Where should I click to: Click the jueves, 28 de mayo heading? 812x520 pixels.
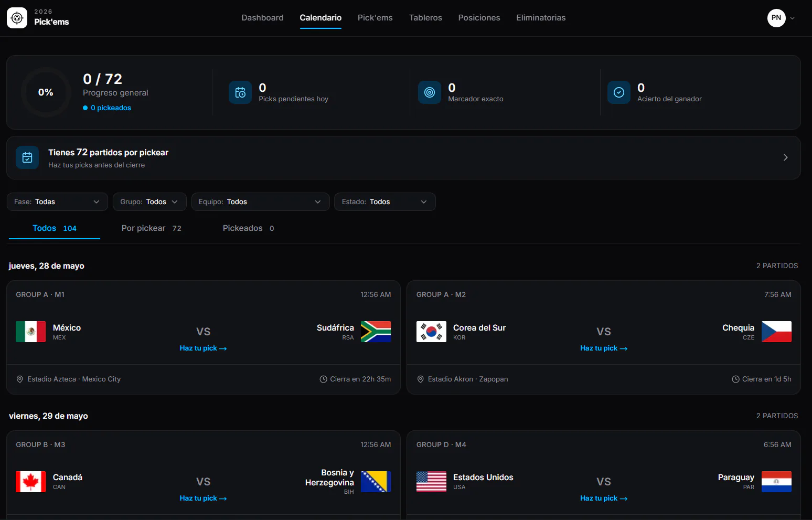pos(47,266)
